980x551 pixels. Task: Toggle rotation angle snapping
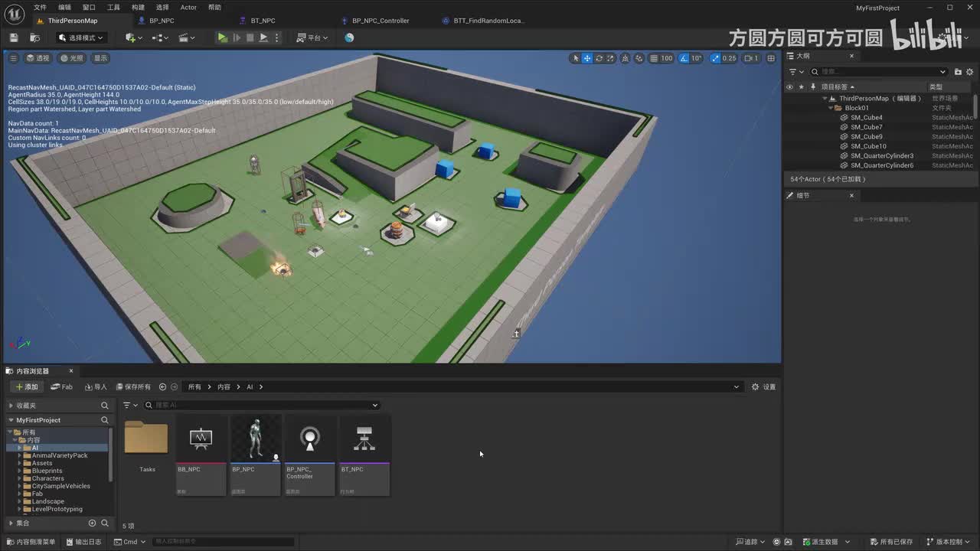(x=684, y=58)
